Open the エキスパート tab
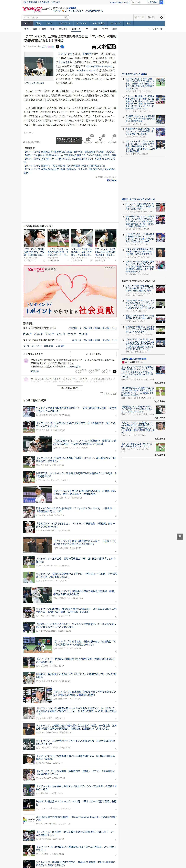 [x=64, y=24]
